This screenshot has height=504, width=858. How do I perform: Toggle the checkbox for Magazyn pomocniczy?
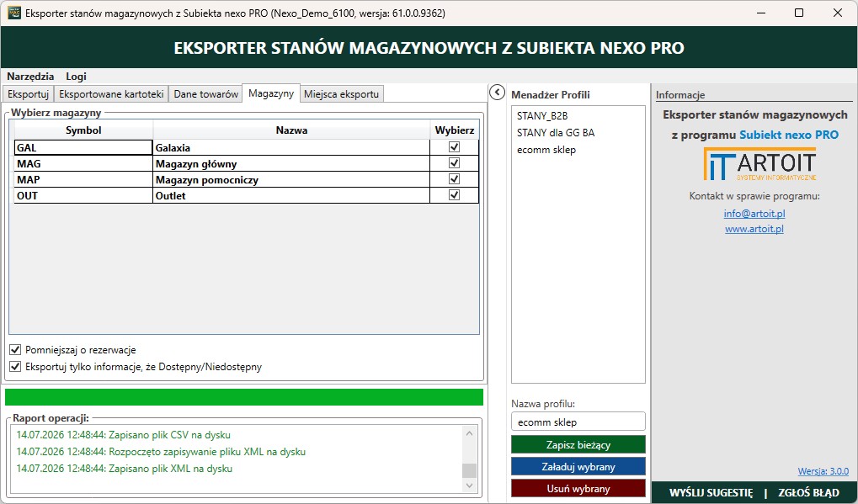pyautogui.click(x=454, y=178)
